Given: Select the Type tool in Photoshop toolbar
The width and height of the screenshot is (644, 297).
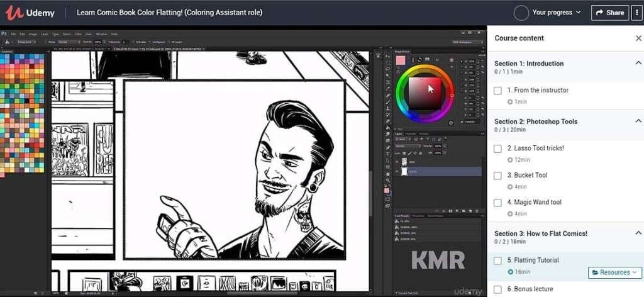Looking at the screenshot, I should [x=387, y=154].
